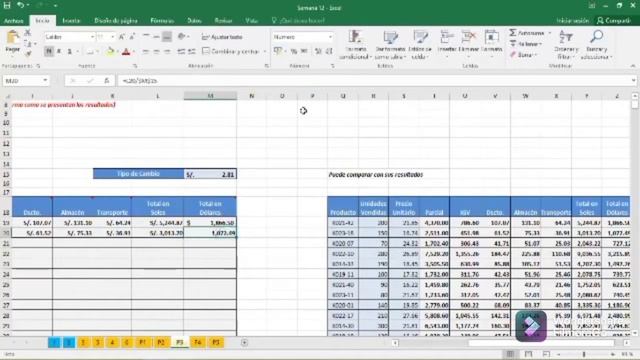Viewport: 640px width, 360px height.
Task: Click Iniciar sesión link
Action: tap(573, 20)
